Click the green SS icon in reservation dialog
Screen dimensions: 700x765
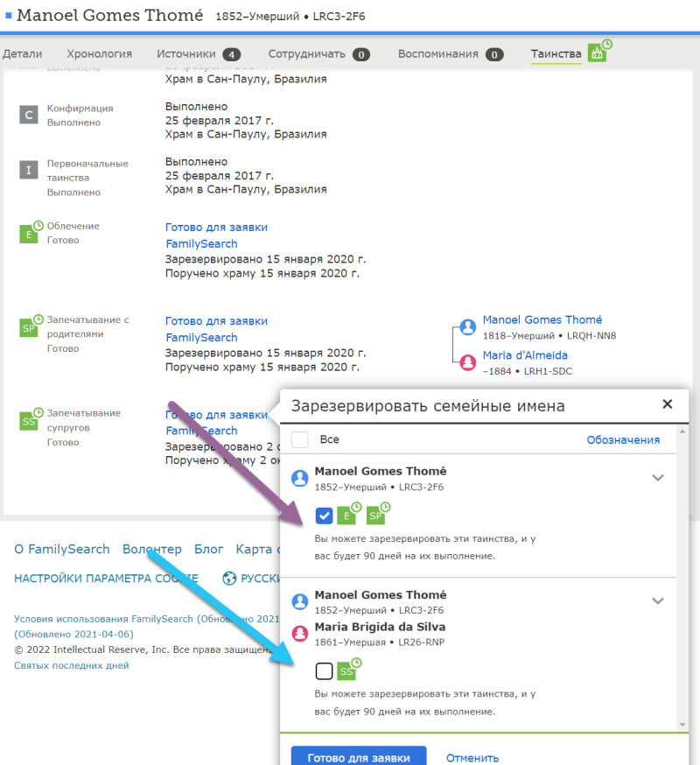point(349,670)
